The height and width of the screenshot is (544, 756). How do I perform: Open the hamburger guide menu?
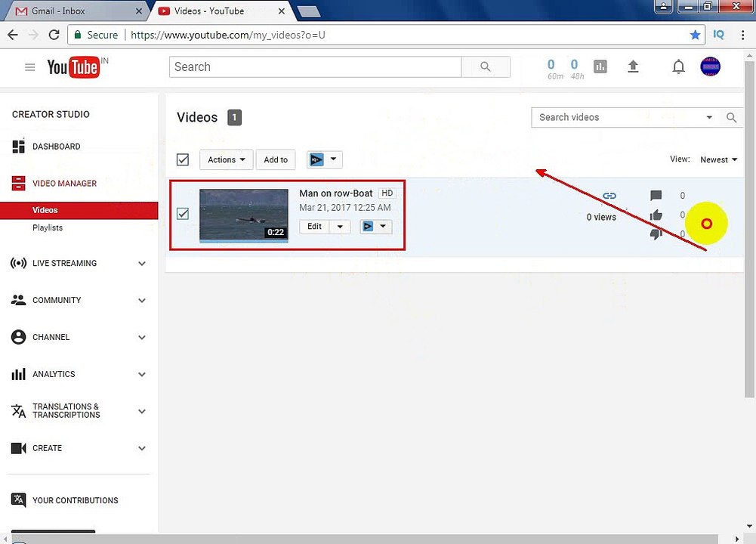coord(30,67)
